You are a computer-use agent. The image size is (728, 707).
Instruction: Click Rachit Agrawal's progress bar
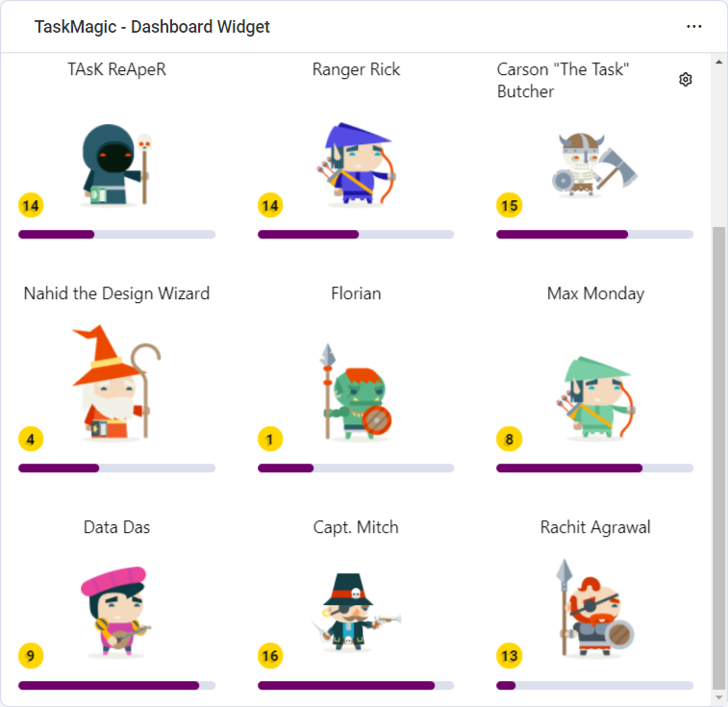(594, 685)
